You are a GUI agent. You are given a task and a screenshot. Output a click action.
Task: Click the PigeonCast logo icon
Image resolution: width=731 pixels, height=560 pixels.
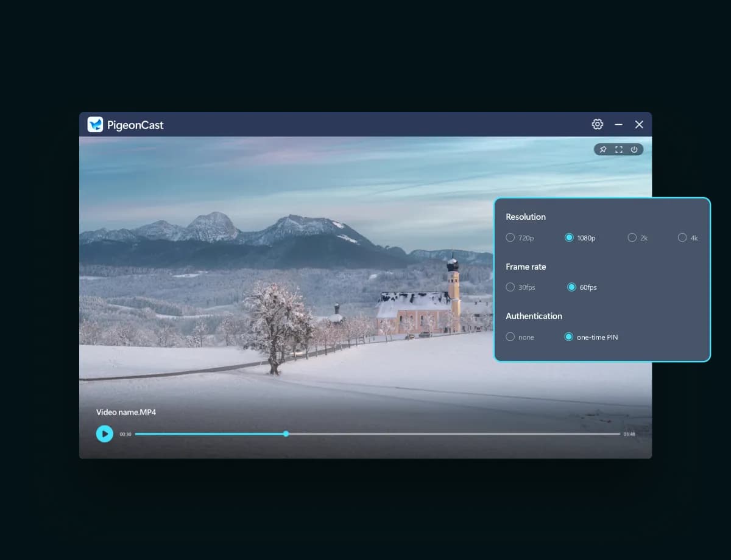click(95, 125)
